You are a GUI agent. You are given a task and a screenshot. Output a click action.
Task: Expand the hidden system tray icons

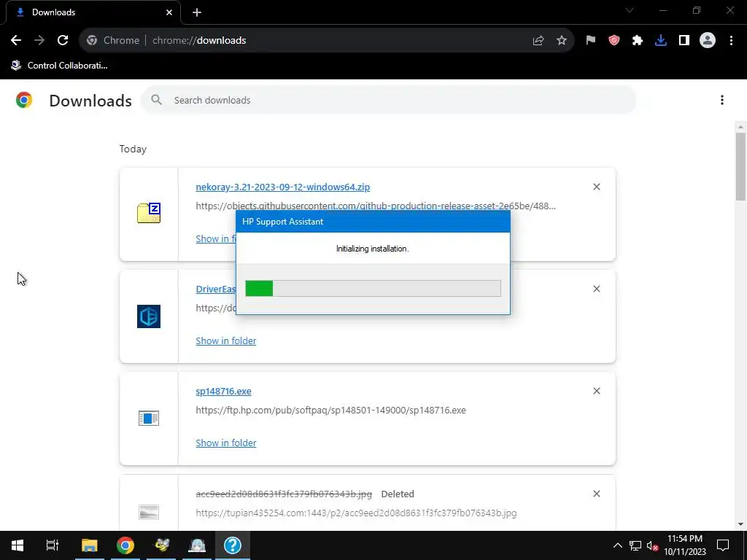[x=617, y=545]
